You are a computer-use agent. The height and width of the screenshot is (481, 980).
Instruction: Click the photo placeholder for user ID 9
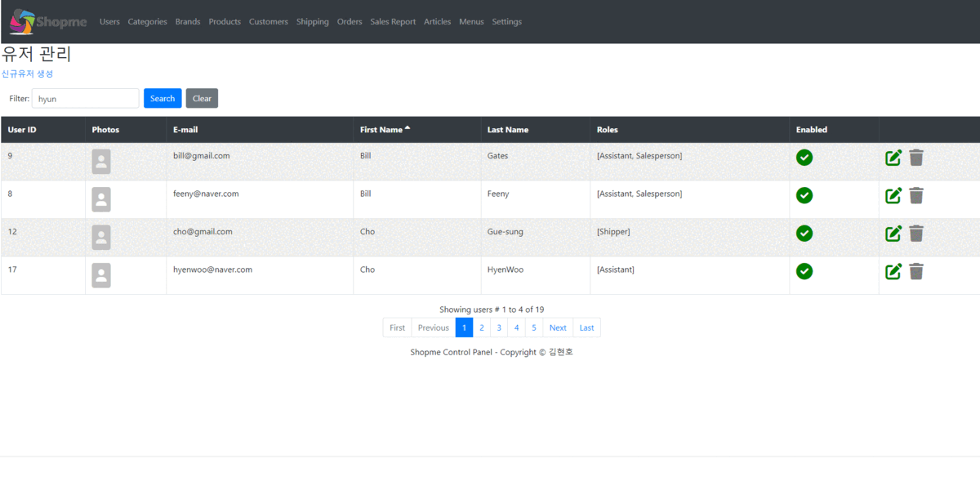coord(100,161)
